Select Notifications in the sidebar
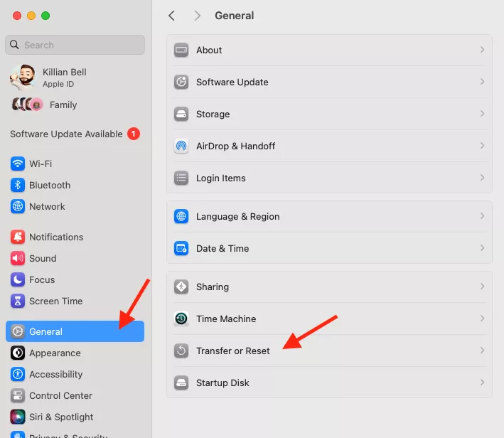Screen dimensions: 504x438 pyautogui.click(x=75, y=237)
